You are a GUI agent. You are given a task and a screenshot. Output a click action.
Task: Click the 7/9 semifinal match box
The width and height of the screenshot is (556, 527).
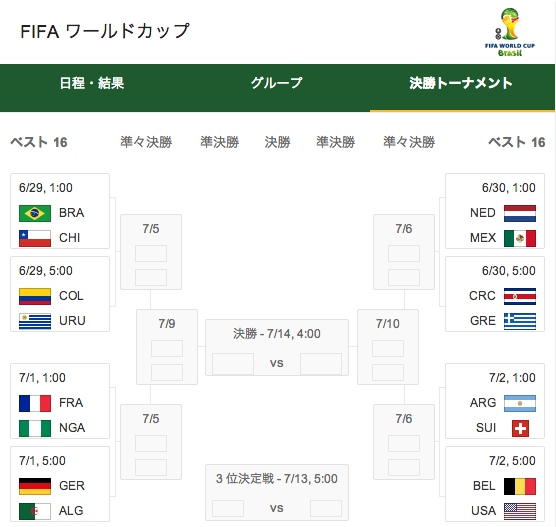coord(167,347)
